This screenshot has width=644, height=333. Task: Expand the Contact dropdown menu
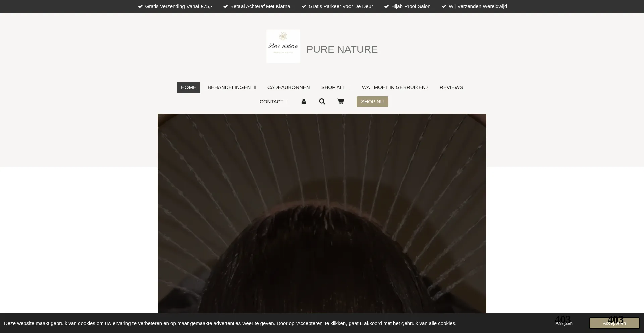274,102
